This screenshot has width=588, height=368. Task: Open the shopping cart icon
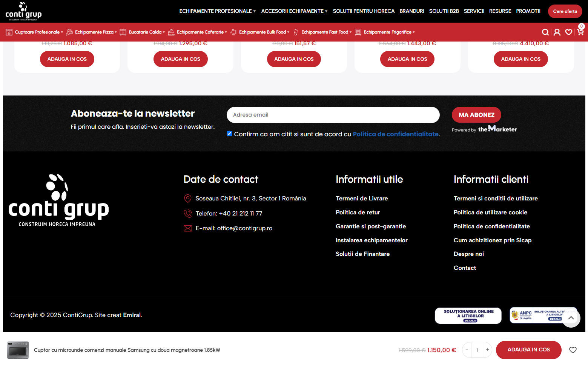580,32
